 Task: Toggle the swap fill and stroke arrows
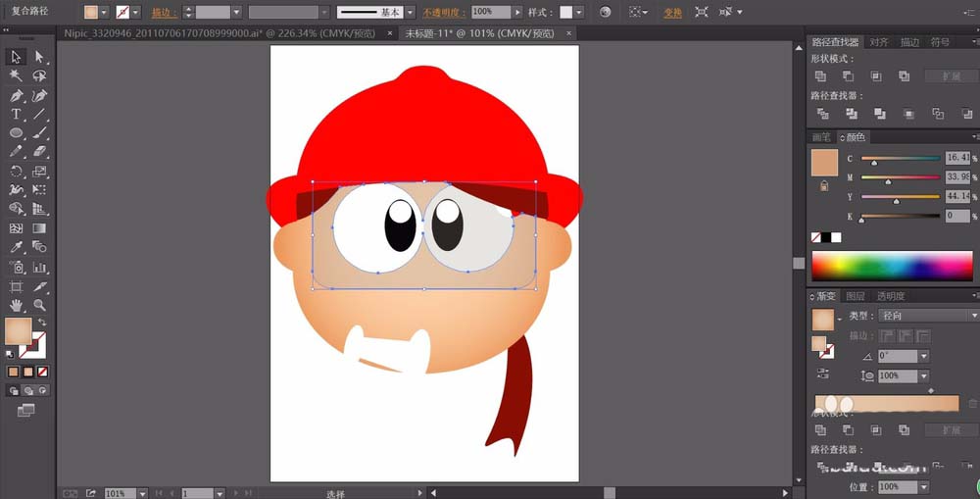(42, 322)
